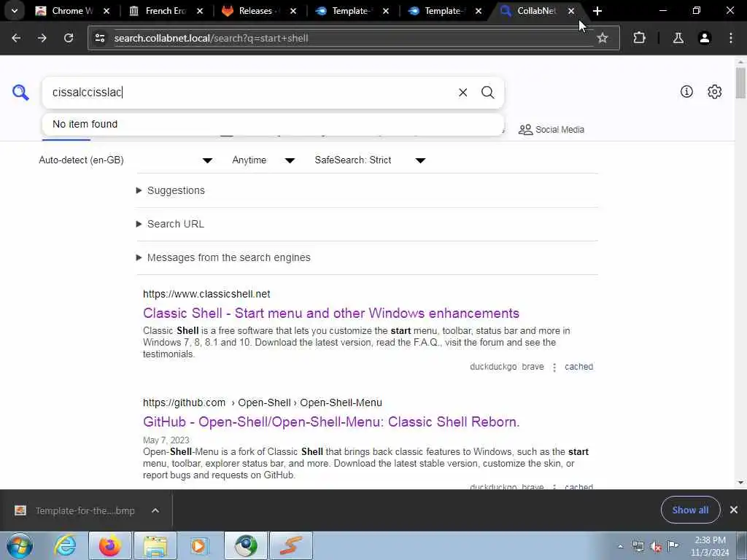Click the SearXNG magnifier logo beside the search box

tap(20, 92)
